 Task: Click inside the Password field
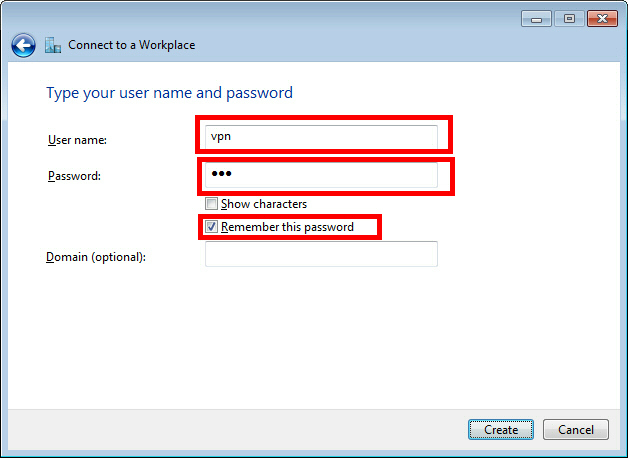point(321,175)
